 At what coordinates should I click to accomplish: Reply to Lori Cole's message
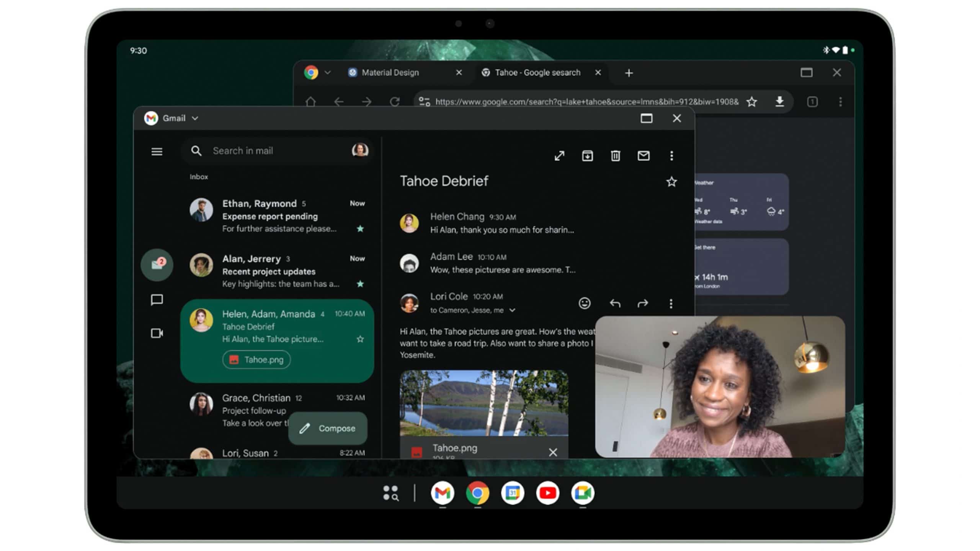coord(616,303)
